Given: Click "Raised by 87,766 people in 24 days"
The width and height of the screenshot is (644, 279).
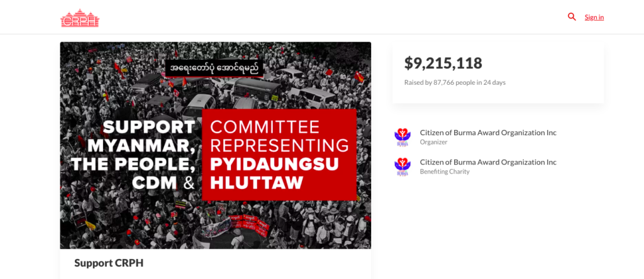Looking at the screenshot, I should click(455, 82).
